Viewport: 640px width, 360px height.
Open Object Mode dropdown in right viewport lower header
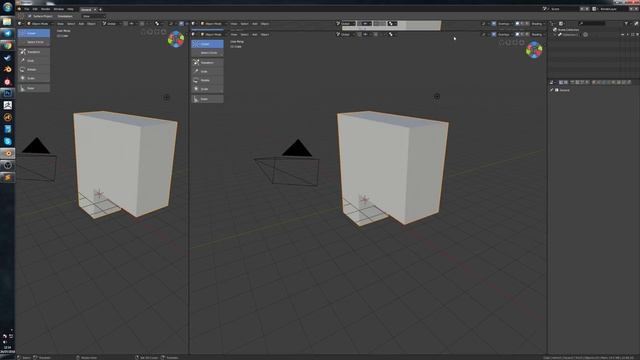coord(213,34)
